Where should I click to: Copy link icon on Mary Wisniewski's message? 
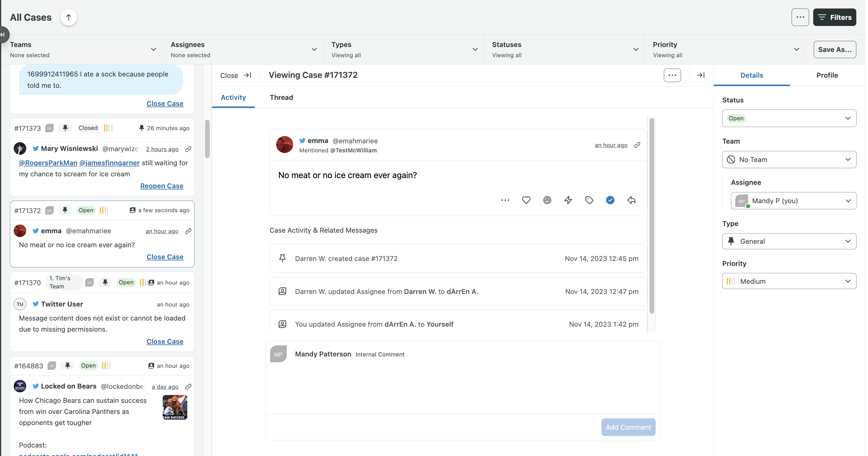188,149
